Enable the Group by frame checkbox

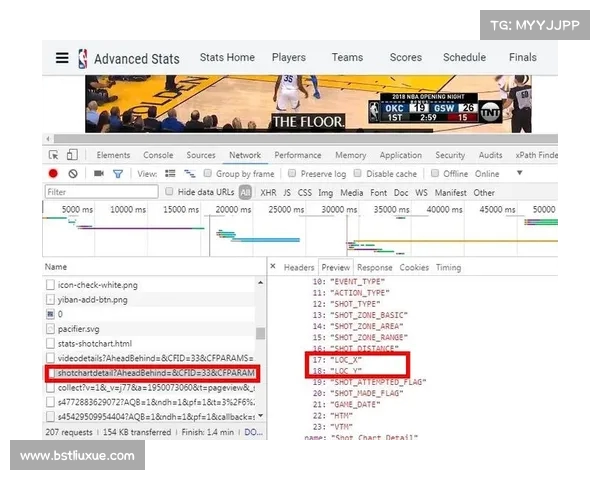(x=208, y=174)
